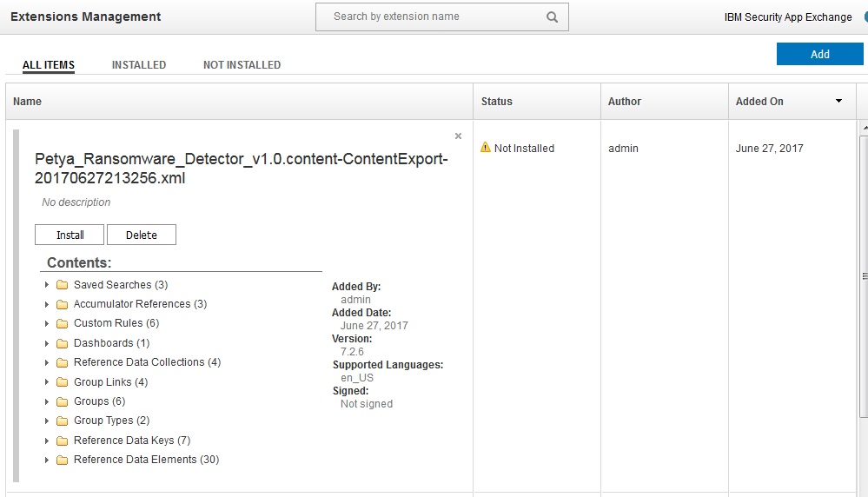Click the Group Types folder icon

[x=62, y=421]
